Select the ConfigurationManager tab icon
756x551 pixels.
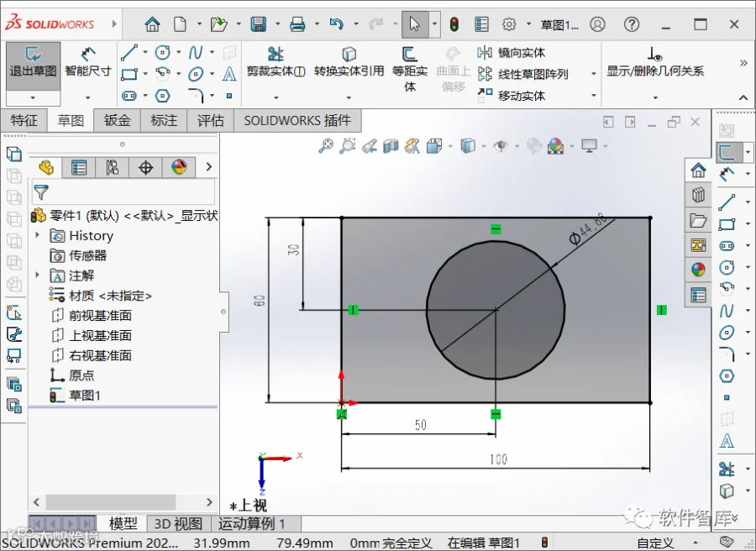click(x=112, y=167)
